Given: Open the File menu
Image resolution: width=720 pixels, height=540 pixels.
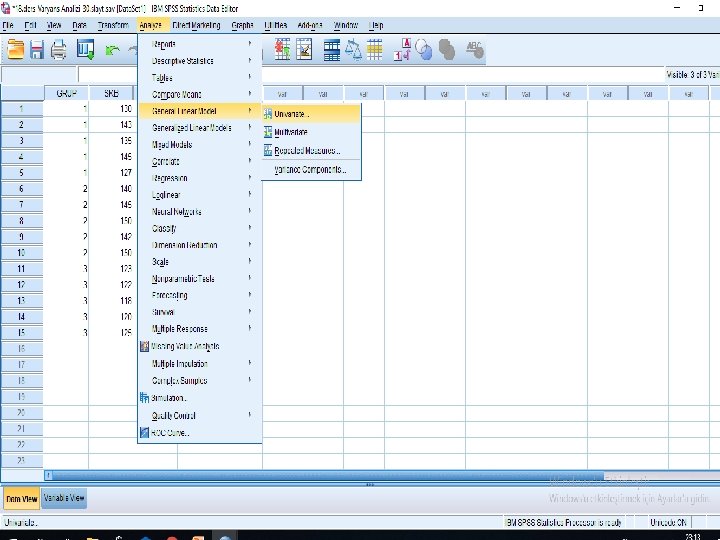Looking at the screenshot, I should tap(8, 25).
